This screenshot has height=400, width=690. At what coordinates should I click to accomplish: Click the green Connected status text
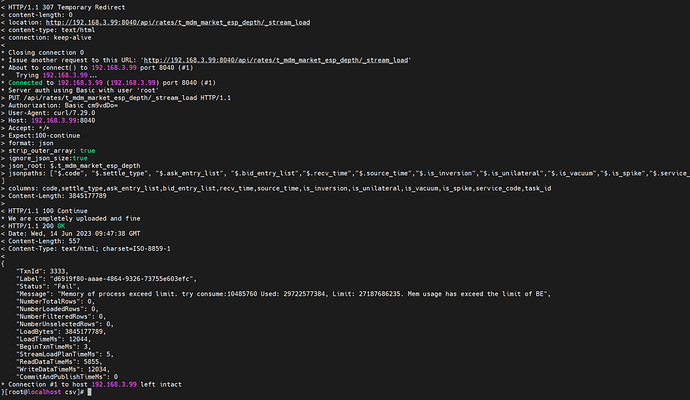coord(26,83)
